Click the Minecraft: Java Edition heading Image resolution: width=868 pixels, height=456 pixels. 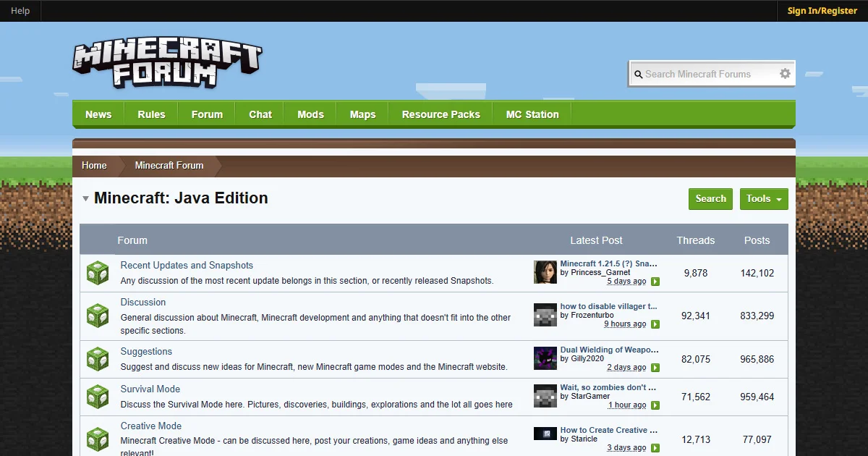point(181,198)
